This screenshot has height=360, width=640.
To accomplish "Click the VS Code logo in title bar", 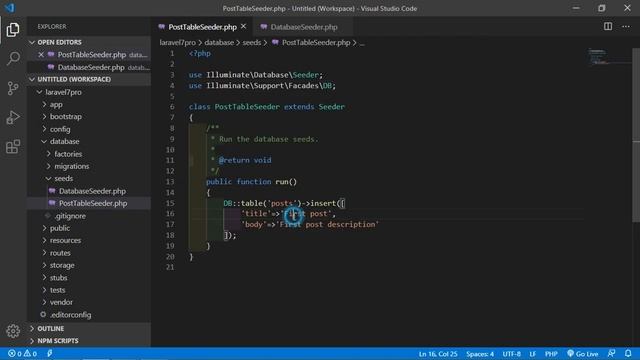I will 9,8.
